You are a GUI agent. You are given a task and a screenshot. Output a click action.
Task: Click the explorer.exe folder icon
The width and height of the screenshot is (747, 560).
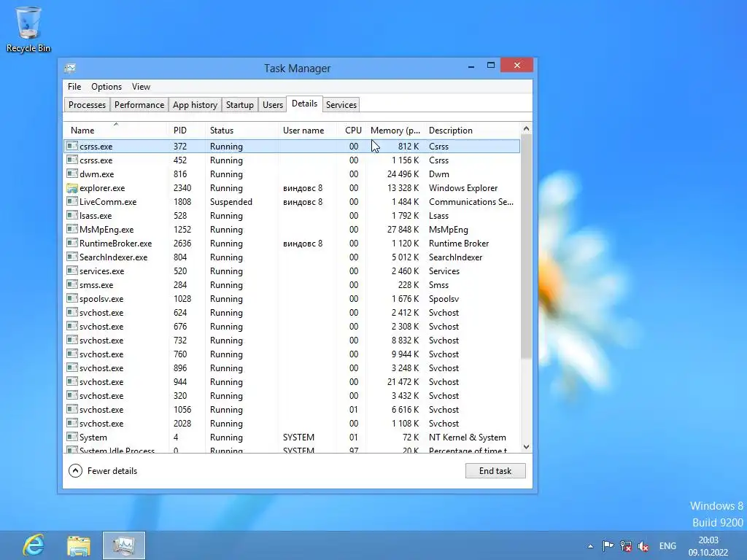pos(72,188)
